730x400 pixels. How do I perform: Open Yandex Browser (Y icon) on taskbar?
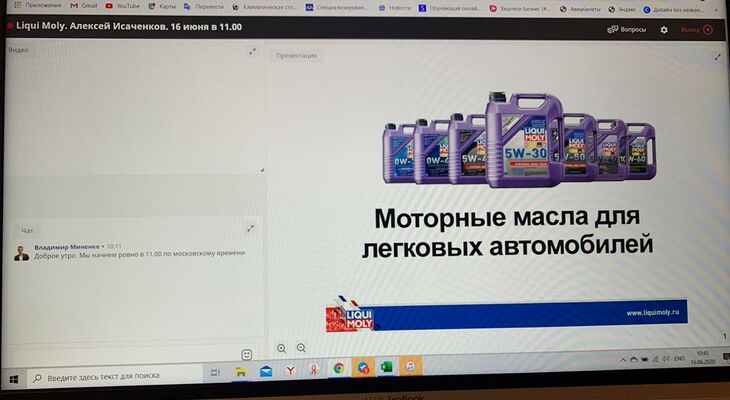(290, 370)
